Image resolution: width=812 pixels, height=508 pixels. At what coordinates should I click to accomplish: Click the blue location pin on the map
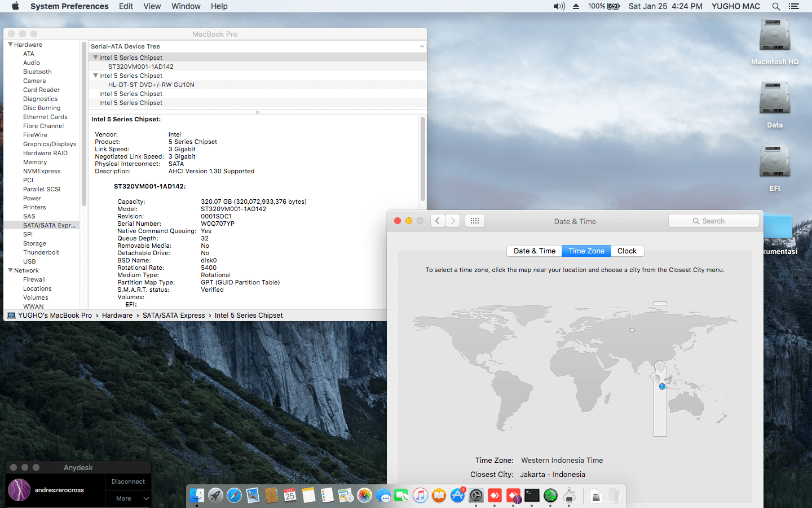662,386
